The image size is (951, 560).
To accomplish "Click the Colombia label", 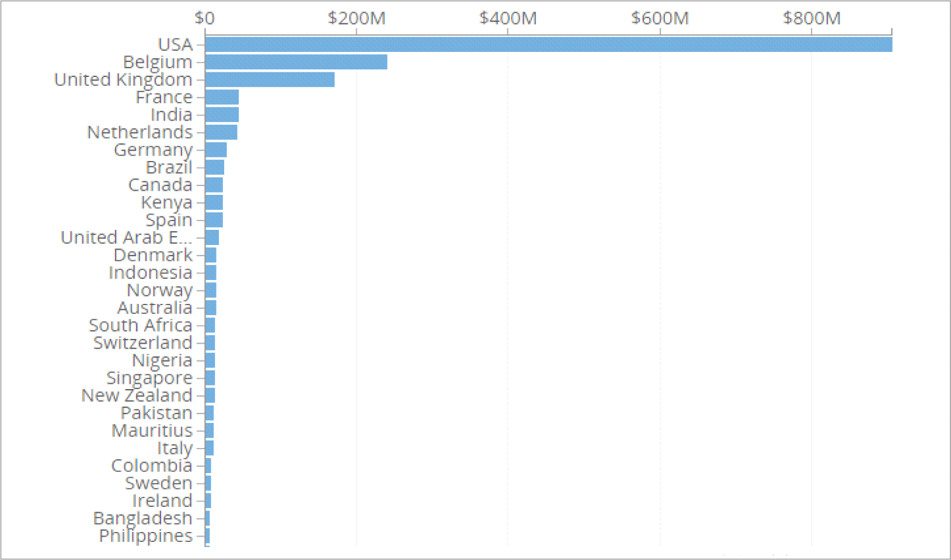I will click(x=152, y=465).
